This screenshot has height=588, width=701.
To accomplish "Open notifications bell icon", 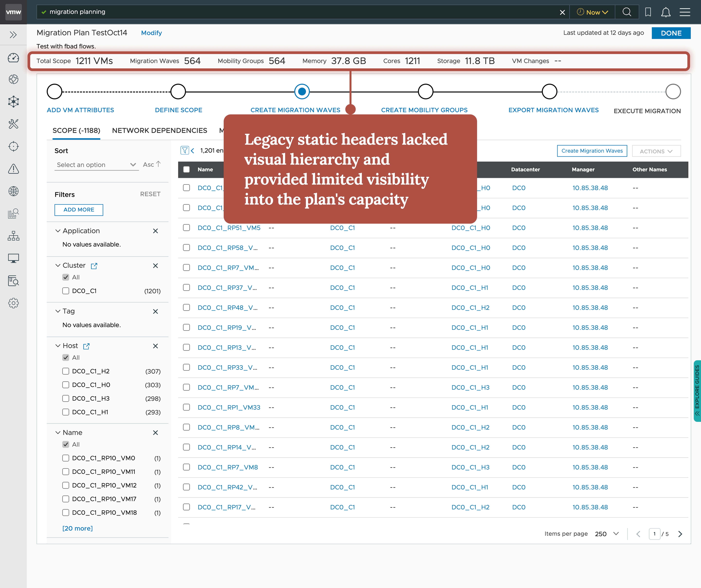I will (x=666, y=12).
